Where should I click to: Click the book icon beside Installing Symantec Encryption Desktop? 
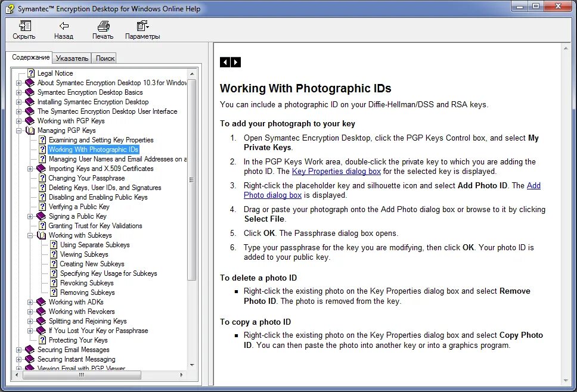click(29, 102)
